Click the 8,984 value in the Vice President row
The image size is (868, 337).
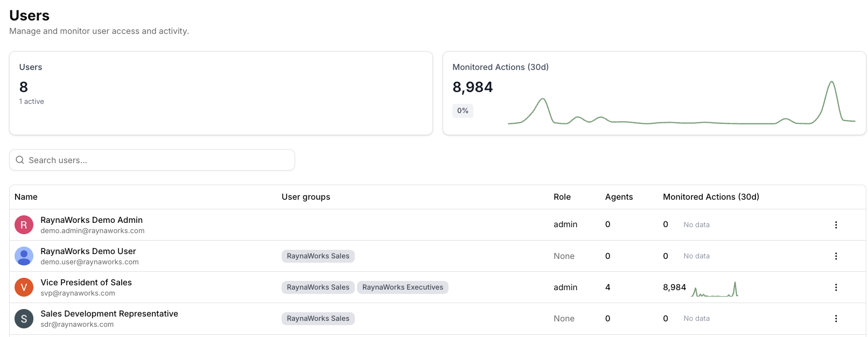click(x=674, y=287)
